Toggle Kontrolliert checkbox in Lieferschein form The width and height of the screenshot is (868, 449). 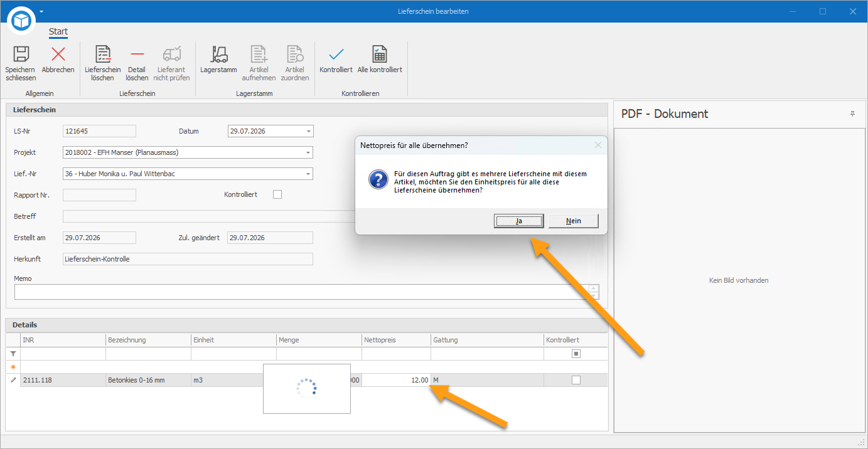277,194
